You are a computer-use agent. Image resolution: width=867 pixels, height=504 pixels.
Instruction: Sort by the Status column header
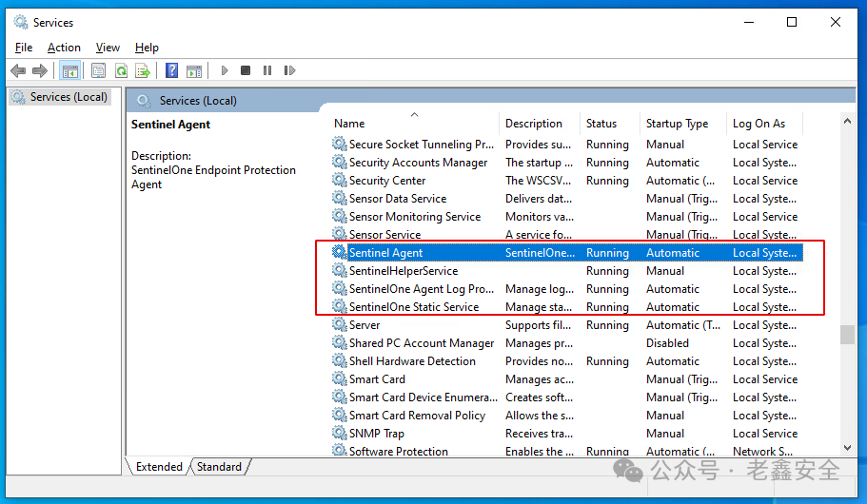(x=601, y=124)
